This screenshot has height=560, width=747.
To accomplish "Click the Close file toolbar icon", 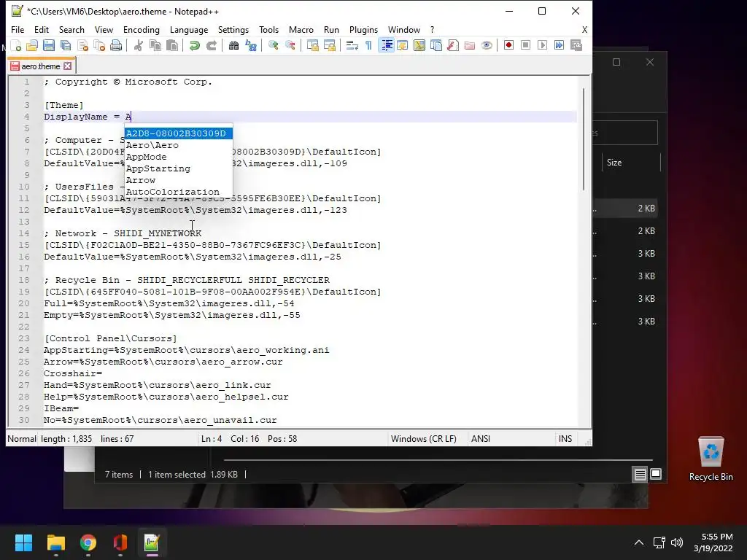I will pos(82,45).
